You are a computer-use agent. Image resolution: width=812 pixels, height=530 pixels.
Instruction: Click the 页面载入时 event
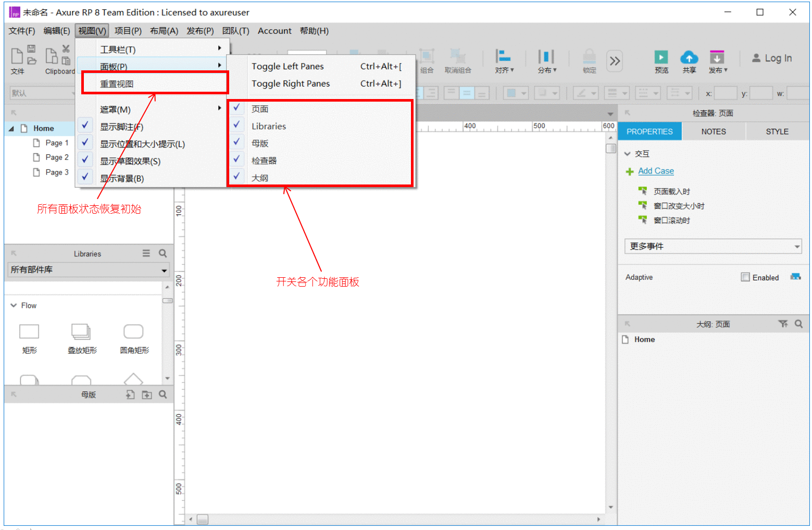(672, 192)
